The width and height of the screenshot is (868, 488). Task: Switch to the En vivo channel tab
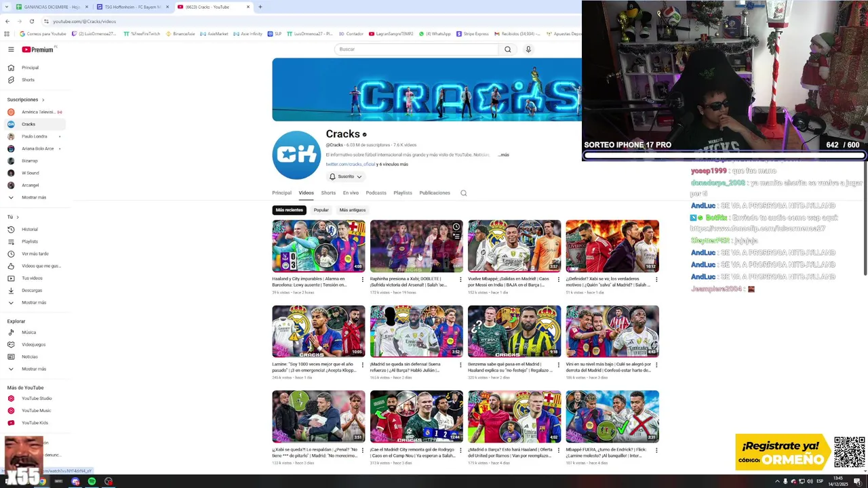(351, 193)
